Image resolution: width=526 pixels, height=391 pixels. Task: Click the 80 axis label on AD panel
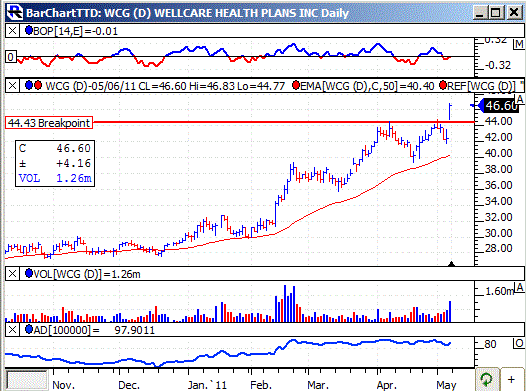click(492, 344)
